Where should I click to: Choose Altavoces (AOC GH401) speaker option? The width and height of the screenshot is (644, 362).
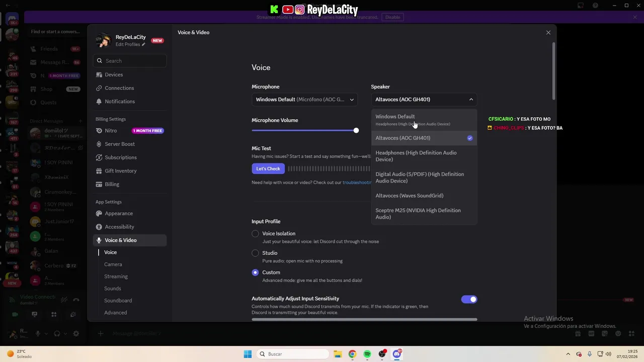tap(424, 138)
